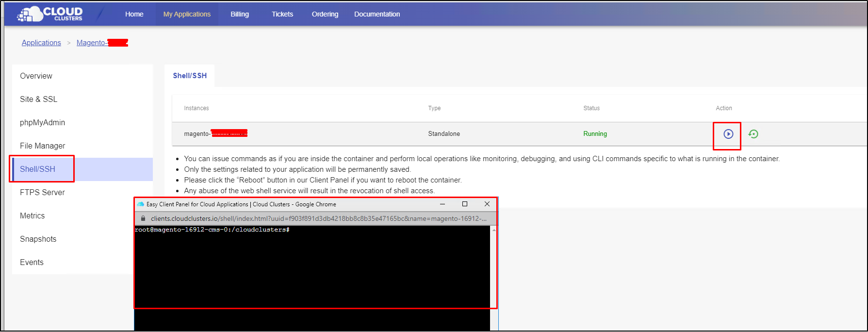Open phpMyAdmin from the sidebar
The width and height of the screenshot is (868, 332).
click(42, 123)
